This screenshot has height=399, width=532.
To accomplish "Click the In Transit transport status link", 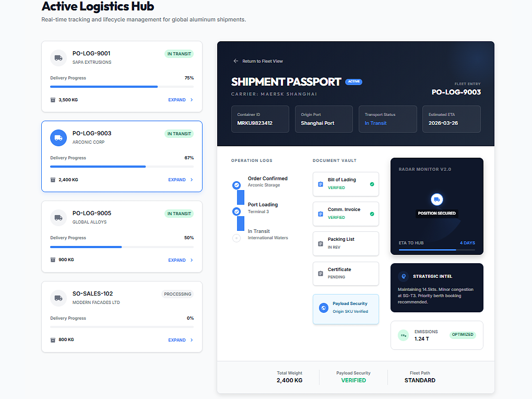I will coord(375,123).
